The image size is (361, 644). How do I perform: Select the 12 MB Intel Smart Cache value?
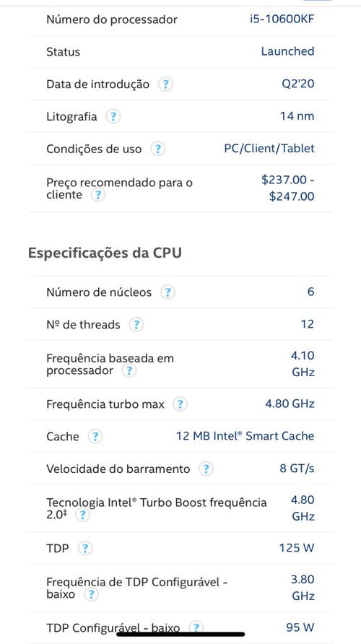pos(245,436)
